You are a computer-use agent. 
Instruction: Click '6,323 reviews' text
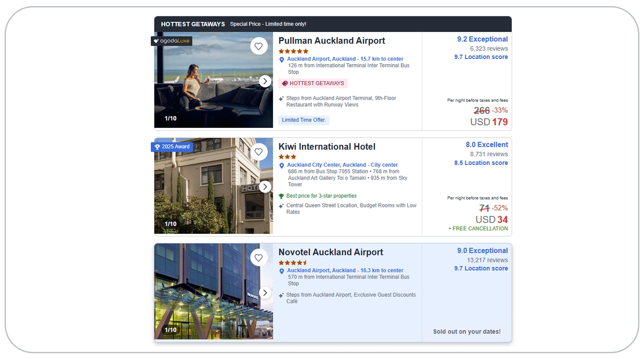click(489, 49)
